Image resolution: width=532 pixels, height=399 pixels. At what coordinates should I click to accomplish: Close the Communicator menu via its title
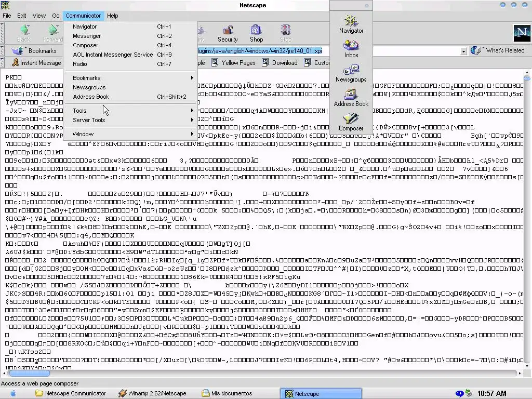[83, 16]
